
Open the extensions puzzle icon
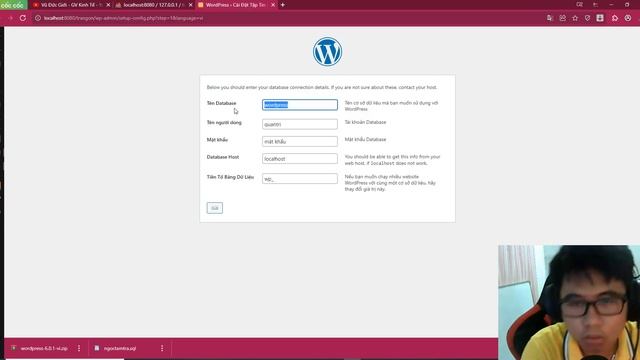pyautogui.click(x=615, y=18)
